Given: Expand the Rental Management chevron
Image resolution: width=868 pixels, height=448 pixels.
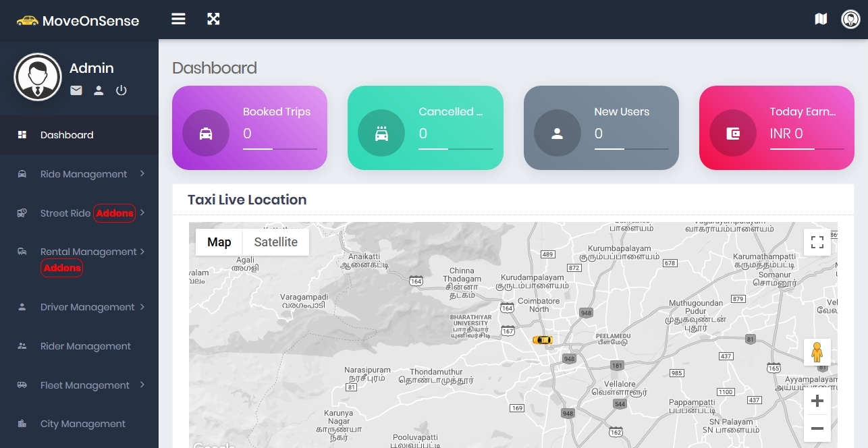Looking at the screenshot, I should tap(142, 251).
